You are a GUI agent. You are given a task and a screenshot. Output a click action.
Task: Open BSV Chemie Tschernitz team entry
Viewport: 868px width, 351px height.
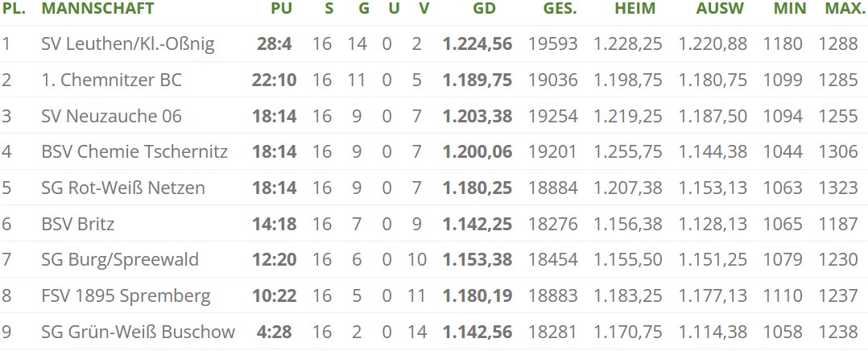(134, 151)
